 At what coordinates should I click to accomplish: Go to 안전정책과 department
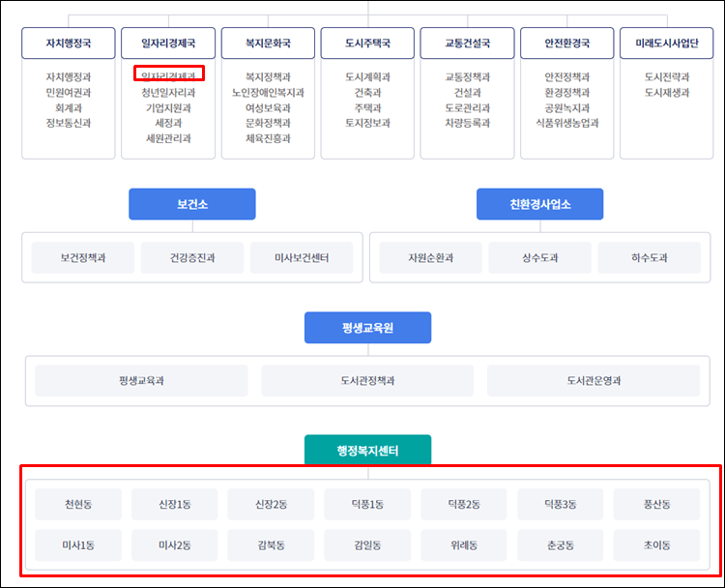[567, 76]
